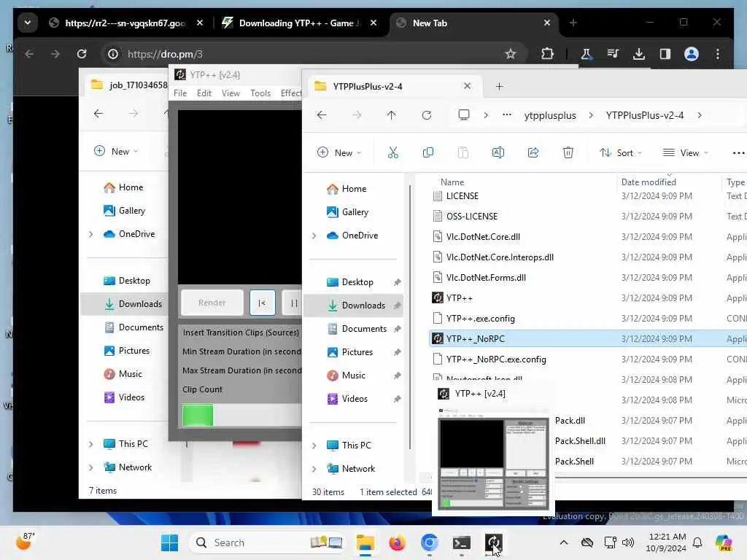Open the browser side panel icon
The height and width of the screenshot is (560, 747).
[665, 54]
